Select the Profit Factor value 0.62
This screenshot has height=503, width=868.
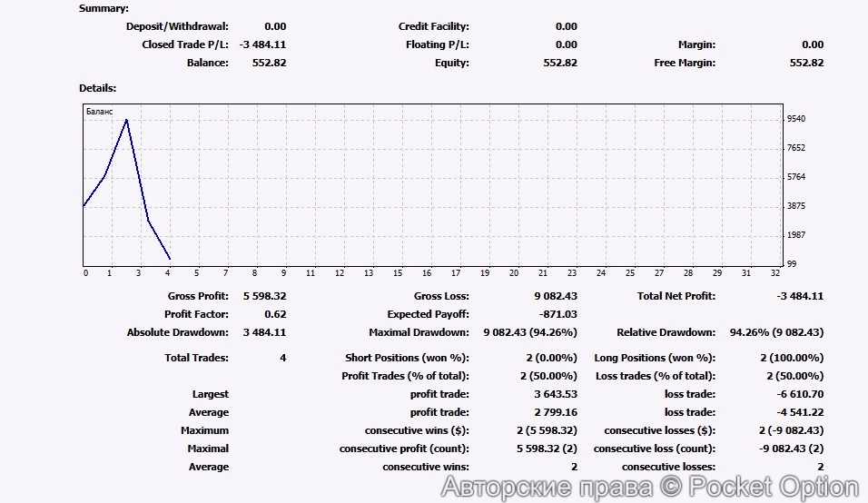[x=275, y=314]
